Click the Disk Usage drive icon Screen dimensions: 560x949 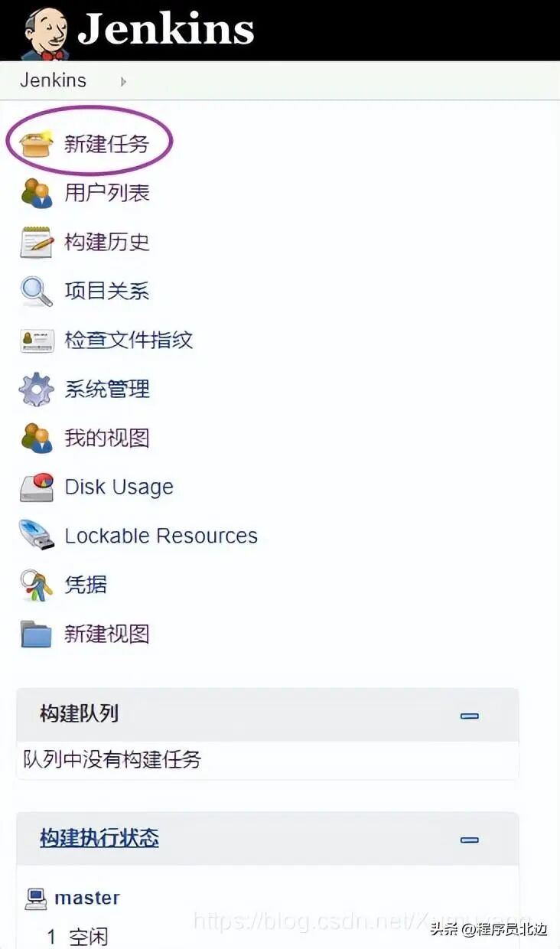36,487
